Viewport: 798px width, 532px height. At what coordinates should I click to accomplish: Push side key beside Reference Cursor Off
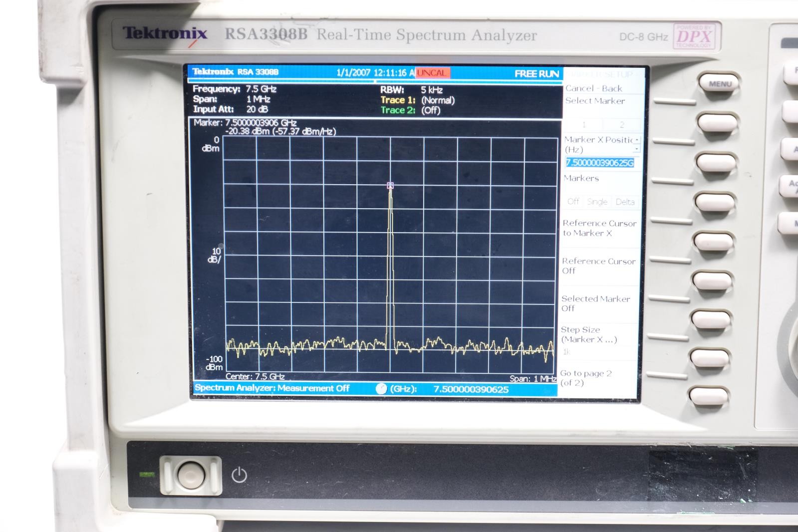[713, 280]
